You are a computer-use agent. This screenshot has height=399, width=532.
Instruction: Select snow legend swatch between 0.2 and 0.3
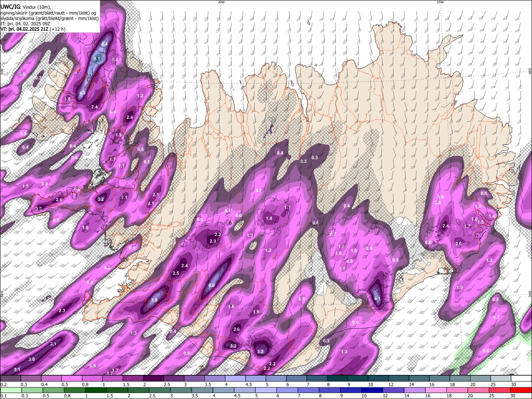pyautogui.click(x=11, y=379)
